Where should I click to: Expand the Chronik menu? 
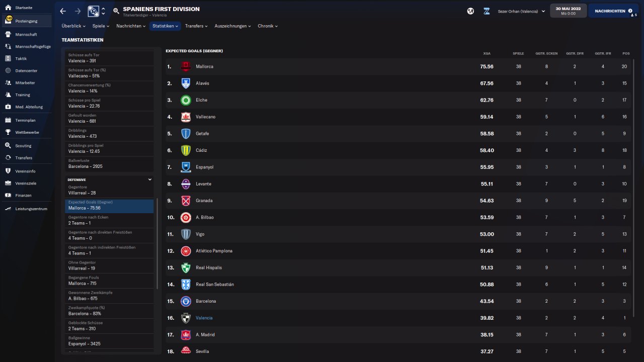click(268, 26)
